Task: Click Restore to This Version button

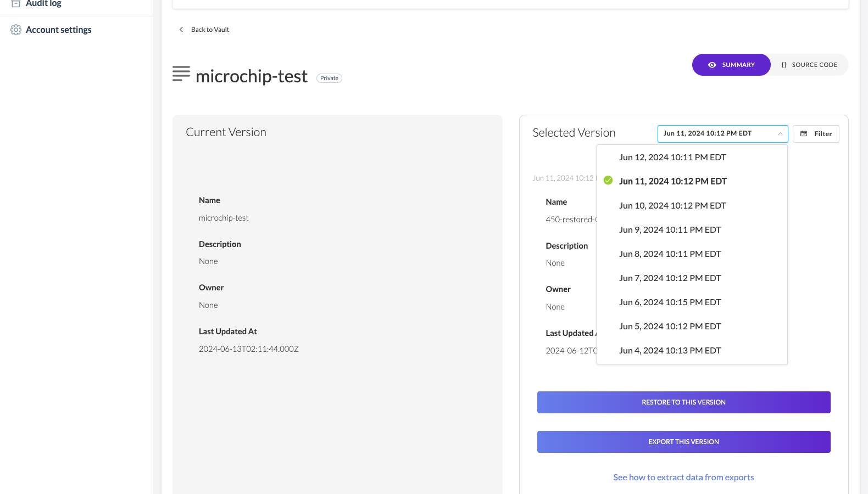Action: [x=683, y=402]
